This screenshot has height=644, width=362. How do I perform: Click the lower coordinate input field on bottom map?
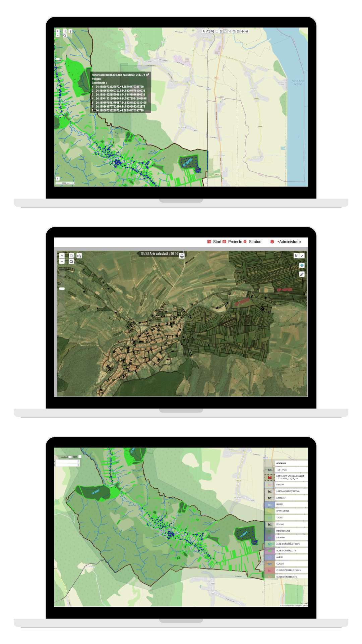point(68,465)
